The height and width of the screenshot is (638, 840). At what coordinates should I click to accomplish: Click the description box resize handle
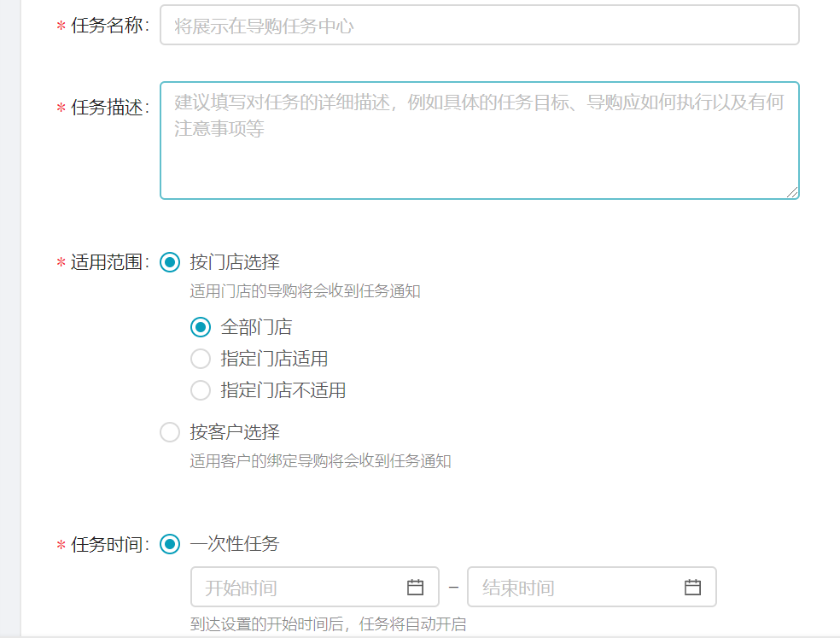coord(794,192)
